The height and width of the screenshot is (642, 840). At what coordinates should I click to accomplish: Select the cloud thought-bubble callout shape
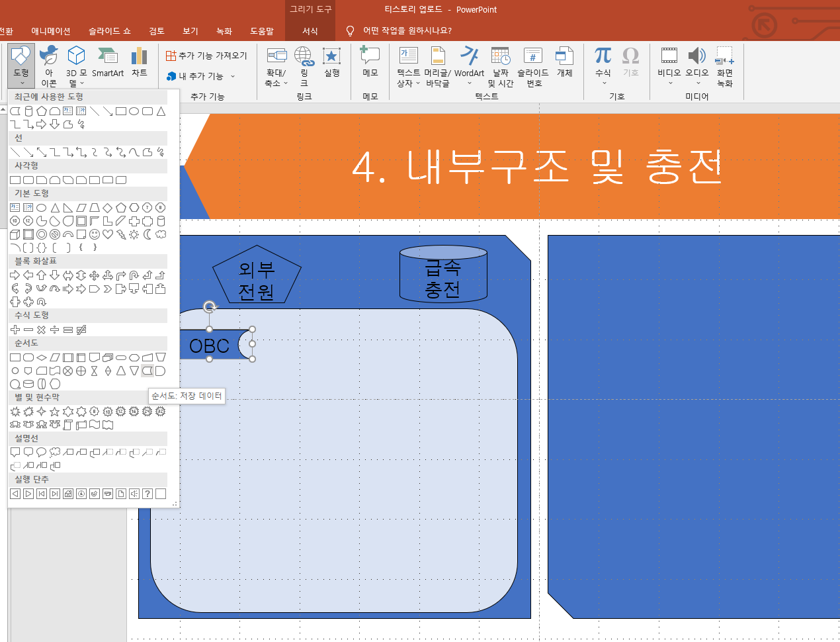55,453
